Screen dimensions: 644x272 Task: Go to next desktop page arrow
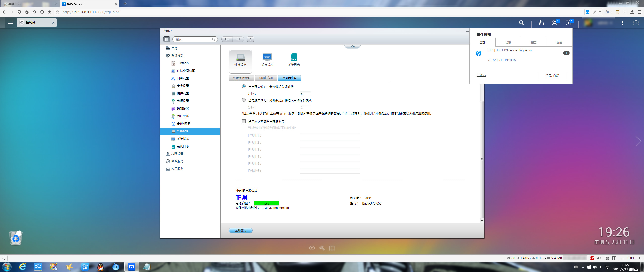(x=638, y=141)
